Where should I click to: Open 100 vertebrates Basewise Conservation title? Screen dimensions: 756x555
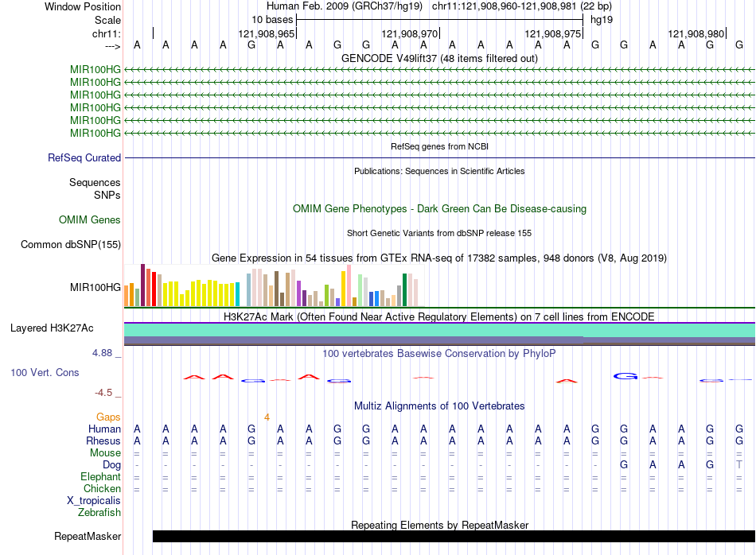439,353
